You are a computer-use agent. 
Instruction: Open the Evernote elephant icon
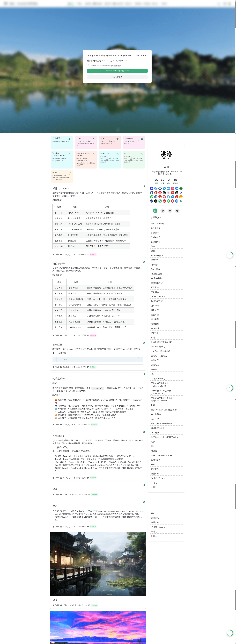[x=181, y=188]
